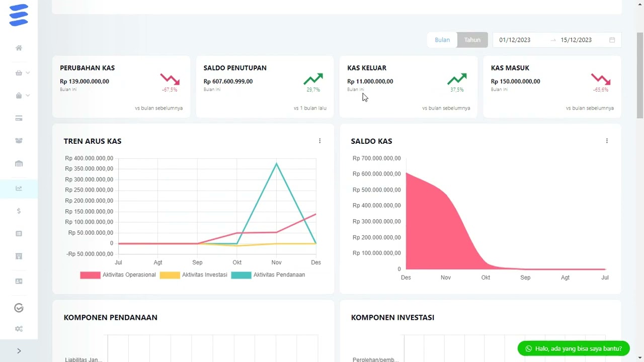Expand the shopping bag menu chevron
This screenshot has width=644, height=362.
[x=28, y=96]
